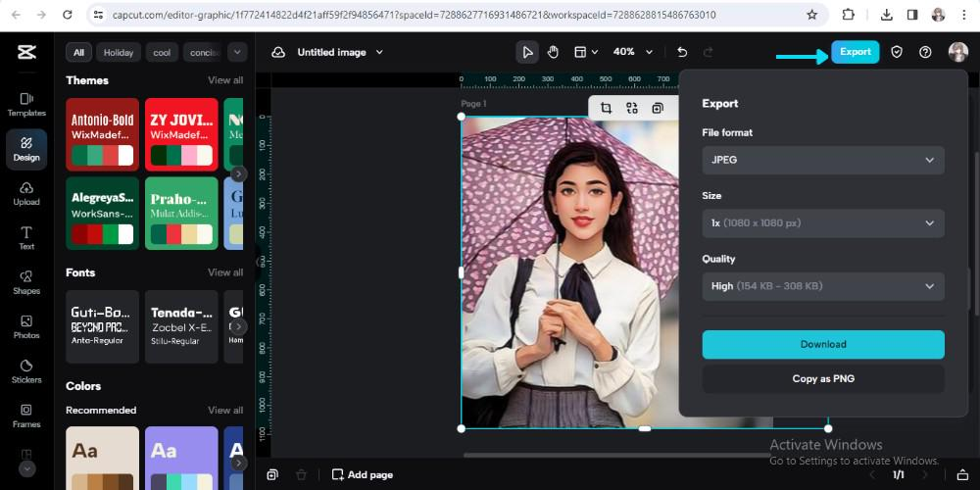Image resolution: width=980 pixels, height=490 pixels.
Task: Open the browser extensions puzzle icon
Action: pos(848,15)
